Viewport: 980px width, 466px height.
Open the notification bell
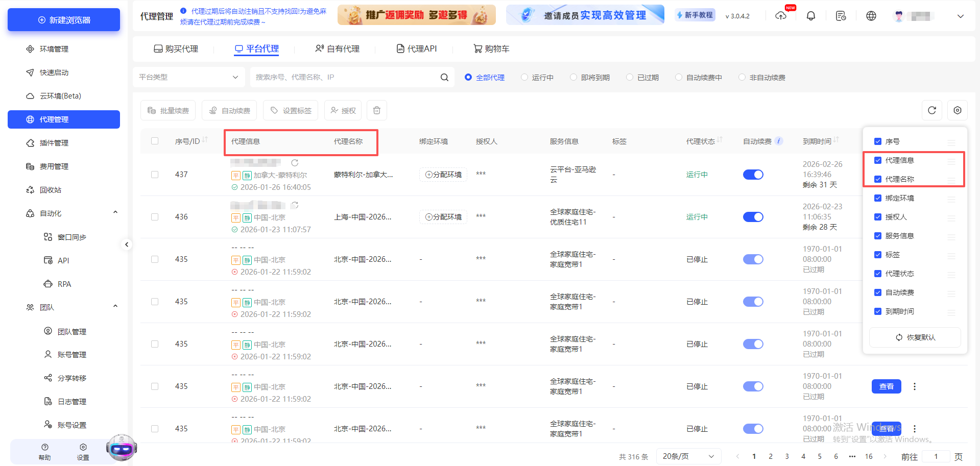[x=810, y=15]
